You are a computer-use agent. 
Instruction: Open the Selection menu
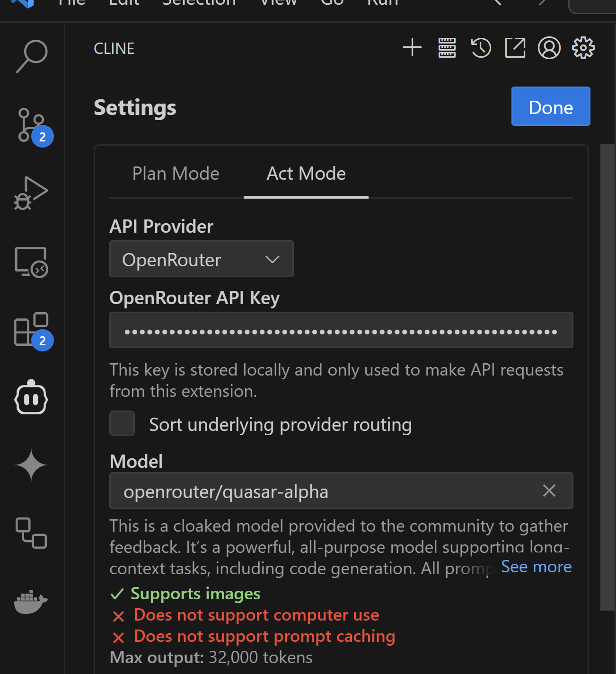pos(199,3)
